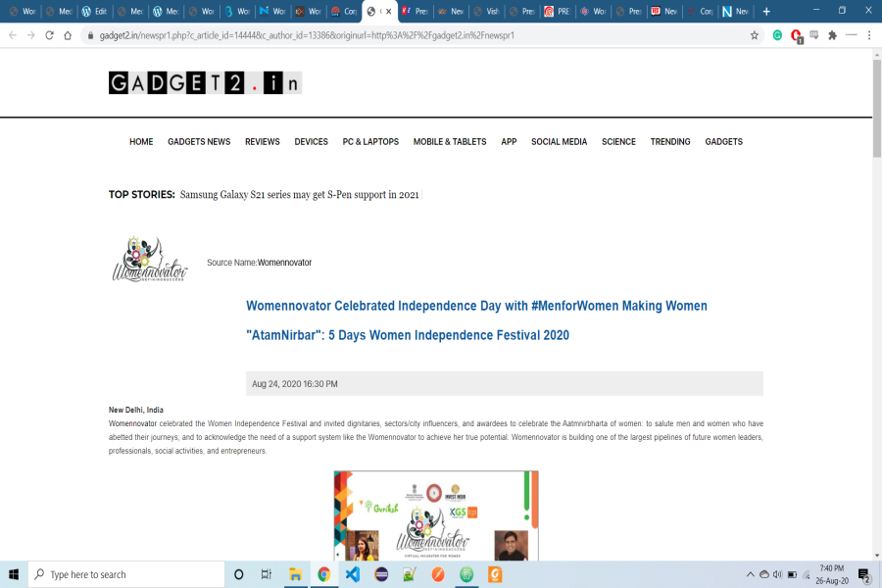
Task: Click the Windows taskbar search box
Action: point(126,574)
